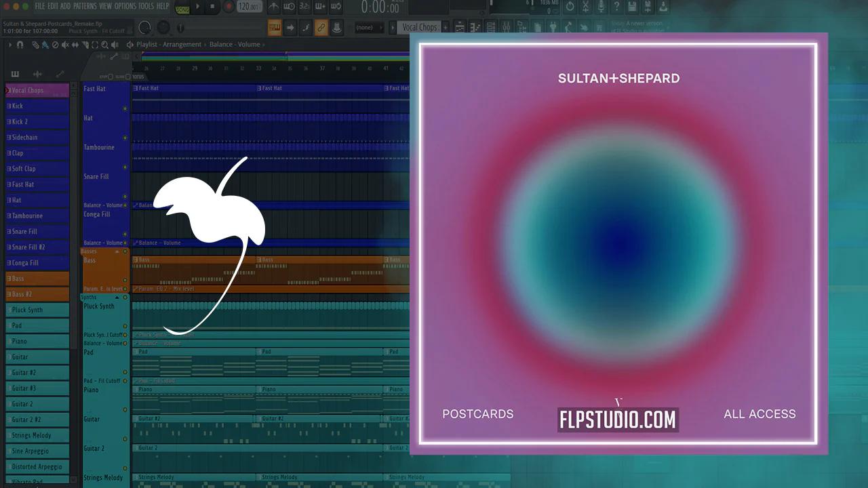The height and width of the screenshot is (488, 868).
Task: Open the mixer faders icon
Action: coord(506,27)
